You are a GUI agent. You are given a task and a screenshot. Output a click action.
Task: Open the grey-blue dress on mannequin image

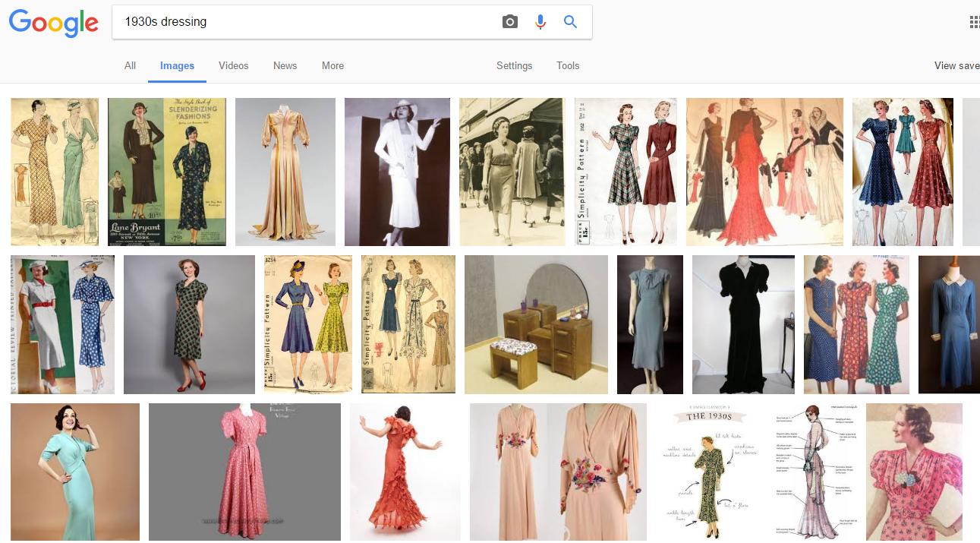point(650,324)
